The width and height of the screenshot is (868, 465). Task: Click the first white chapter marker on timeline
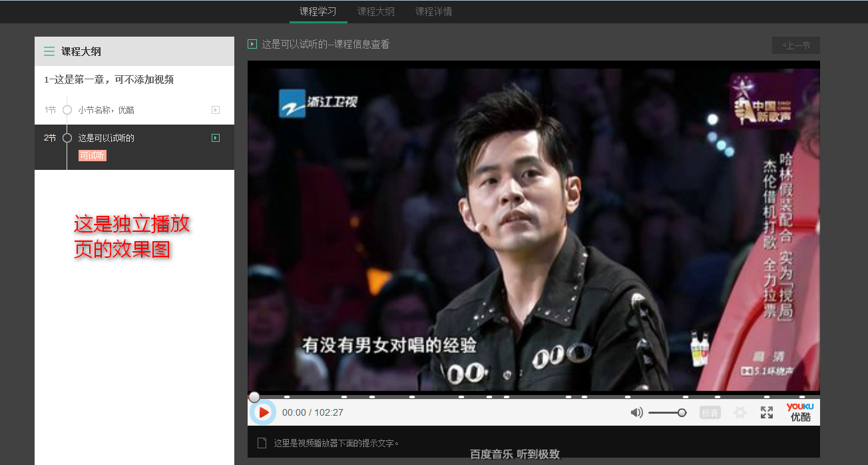click(286, 397)
